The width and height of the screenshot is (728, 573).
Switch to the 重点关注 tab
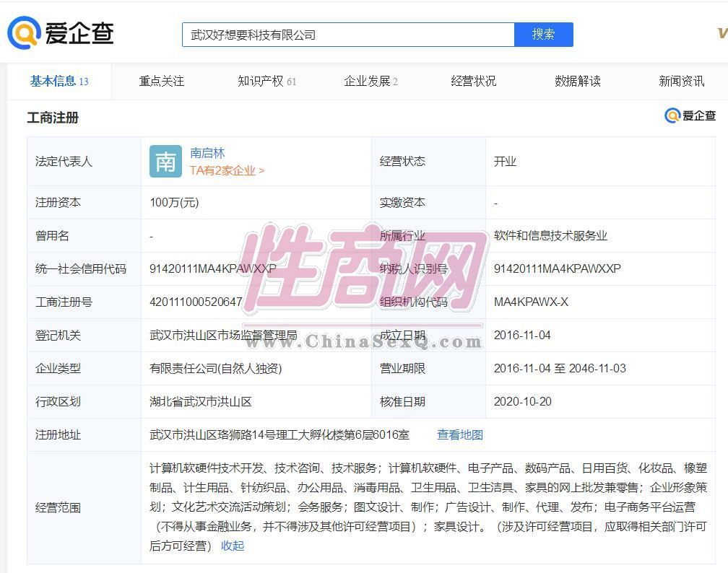pyautogui.click(x=162, y=82)
